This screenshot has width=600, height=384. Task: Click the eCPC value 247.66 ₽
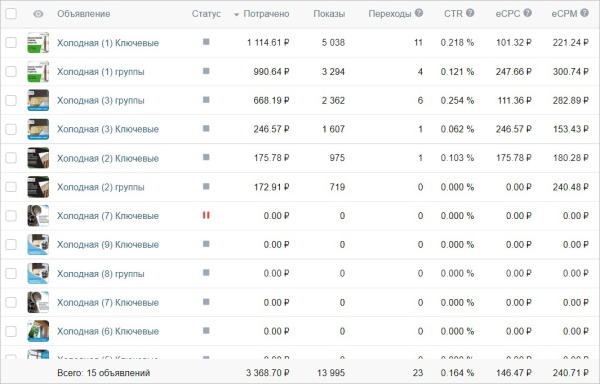(514, 72)
